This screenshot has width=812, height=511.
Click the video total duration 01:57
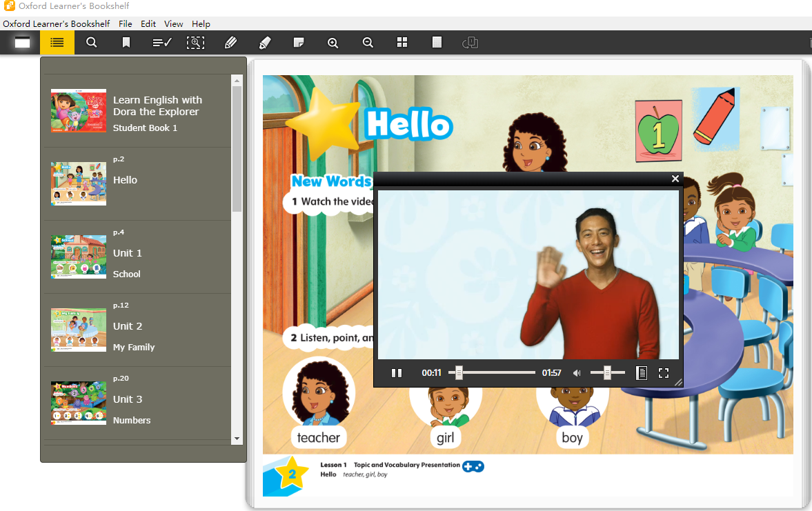[551, 373]
